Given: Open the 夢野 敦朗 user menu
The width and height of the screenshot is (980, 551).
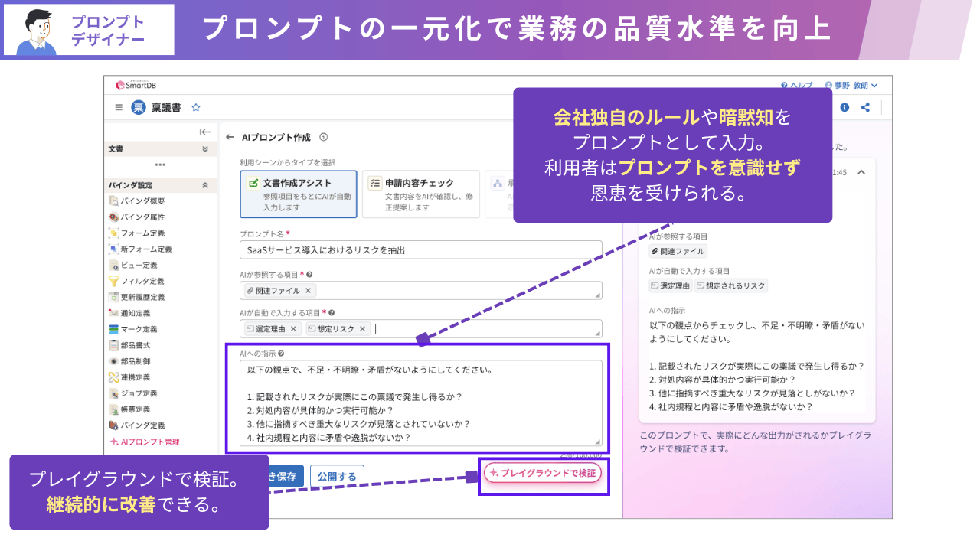Looking at the screenshot, I should pyautogui.click(x=852, y=85).
